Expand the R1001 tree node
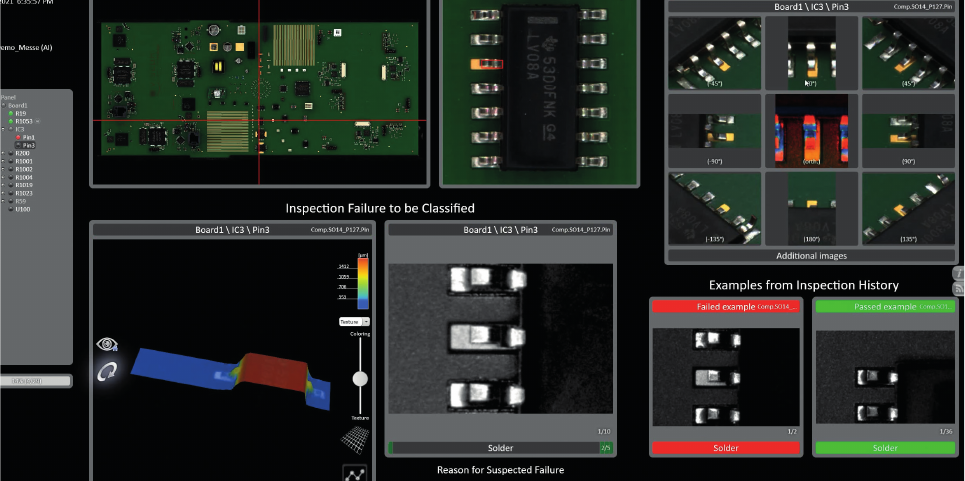 point(2,161)
